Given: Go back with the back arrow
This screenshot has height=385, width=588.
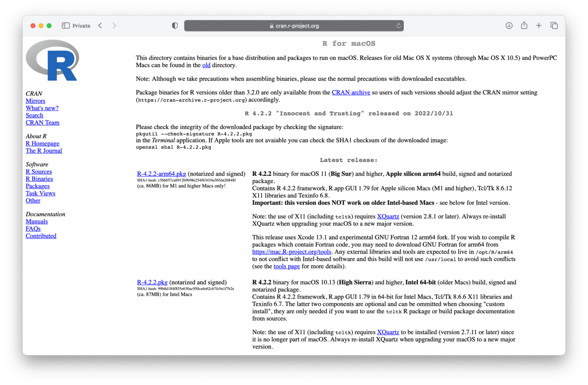Looking at the screenshot, I should point(100,26).
